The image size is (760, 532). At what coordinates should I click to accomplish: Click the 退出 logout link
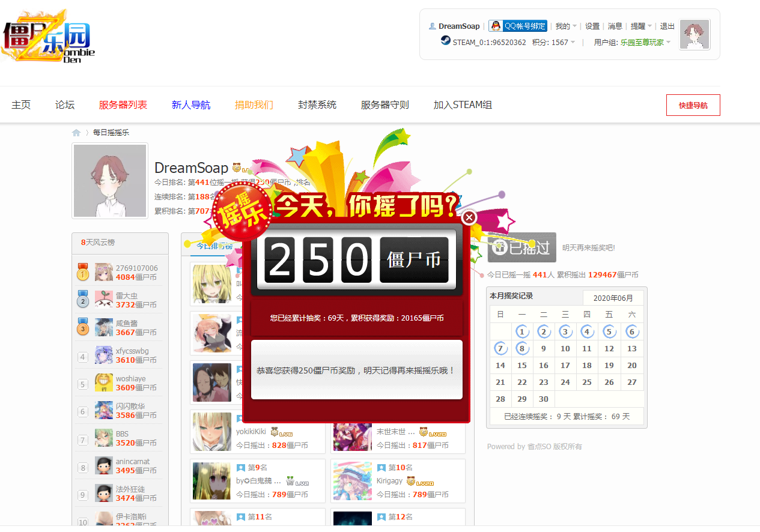667,26
